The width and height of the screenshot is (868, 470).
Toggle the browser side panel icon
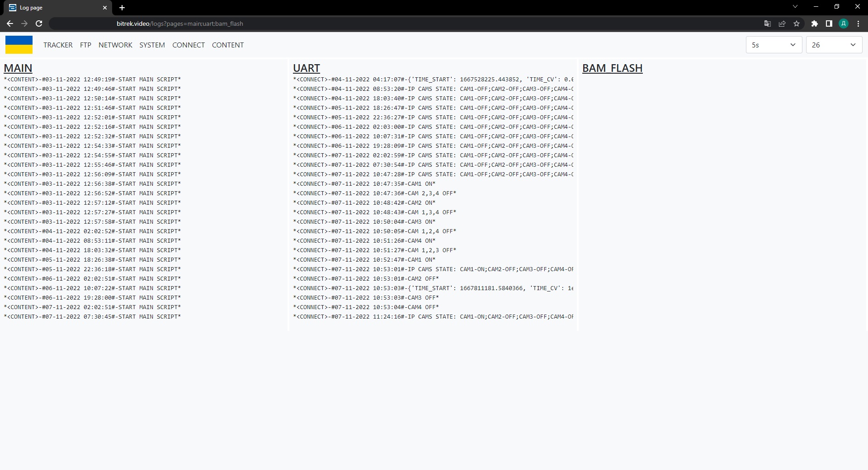point(829,23)
